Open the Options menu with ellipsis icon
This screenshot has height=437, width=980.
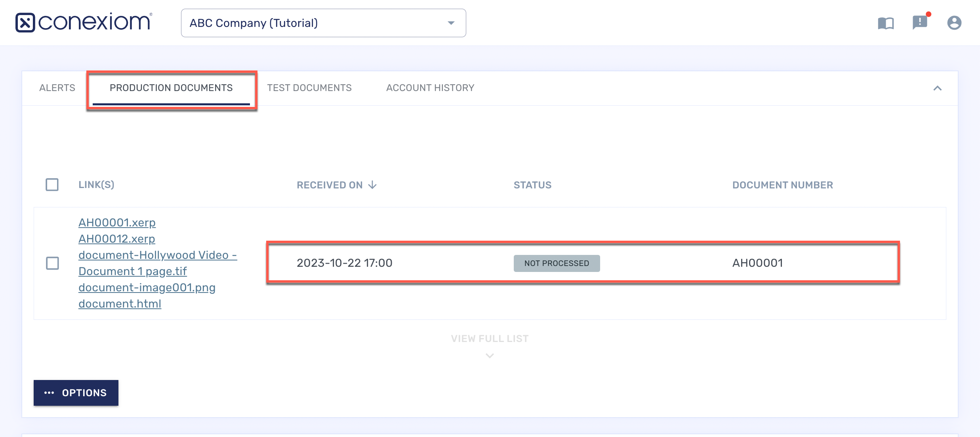tap(76, 393)
